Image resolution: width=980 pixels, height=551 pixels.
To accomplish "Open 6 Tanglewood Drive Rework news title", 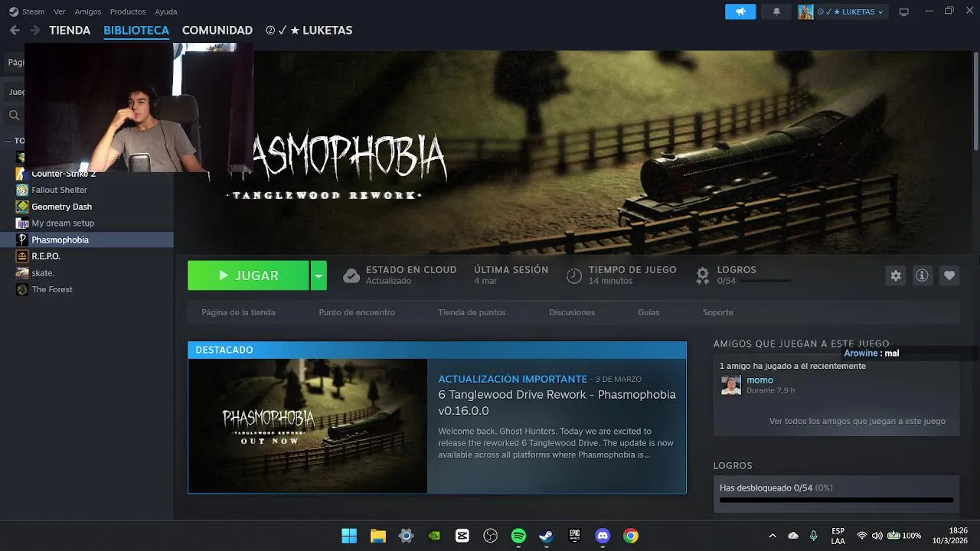I will point(557,403).
